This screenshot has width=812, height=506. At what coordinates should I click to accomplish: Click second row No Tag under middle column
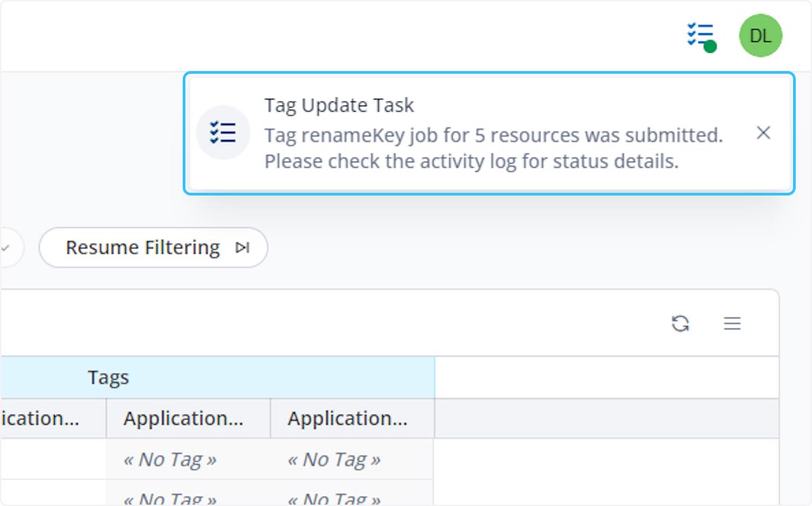tap(169, 498)
